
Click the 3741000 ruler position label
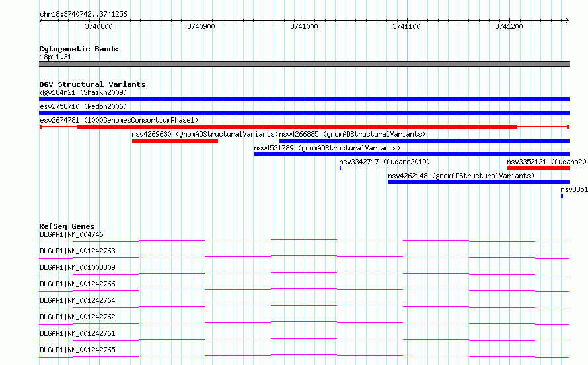click(304, 26)
